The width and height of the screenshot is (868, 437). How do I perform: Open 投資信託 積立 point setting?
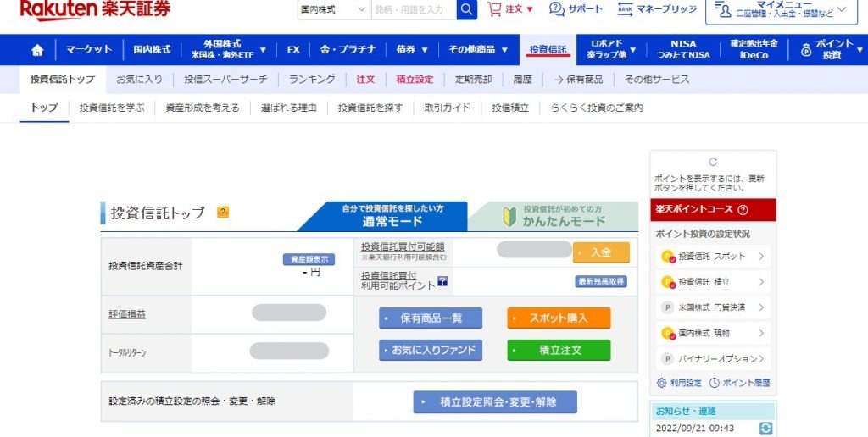(x=712, y=281)
